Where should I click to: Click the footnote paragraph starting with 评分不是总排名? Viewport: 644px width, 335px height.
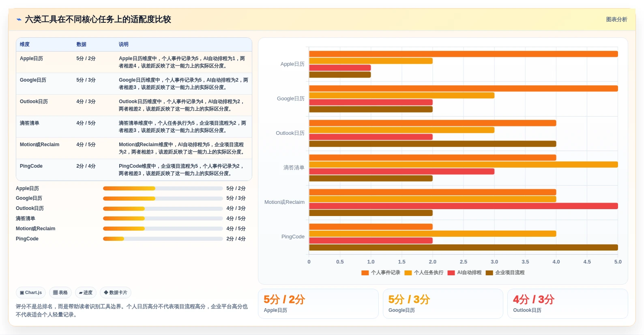point(132,311)
